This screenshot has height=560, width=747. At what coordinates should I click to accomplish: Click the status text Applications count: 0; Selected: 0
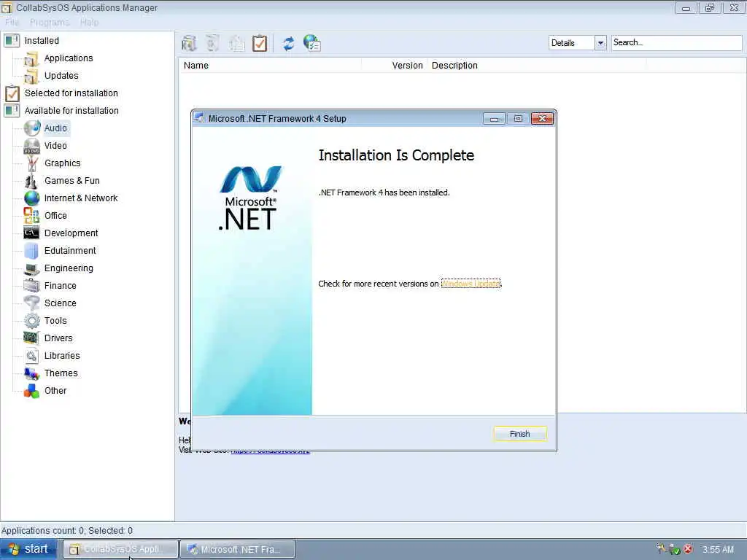(x=67, y=531)
